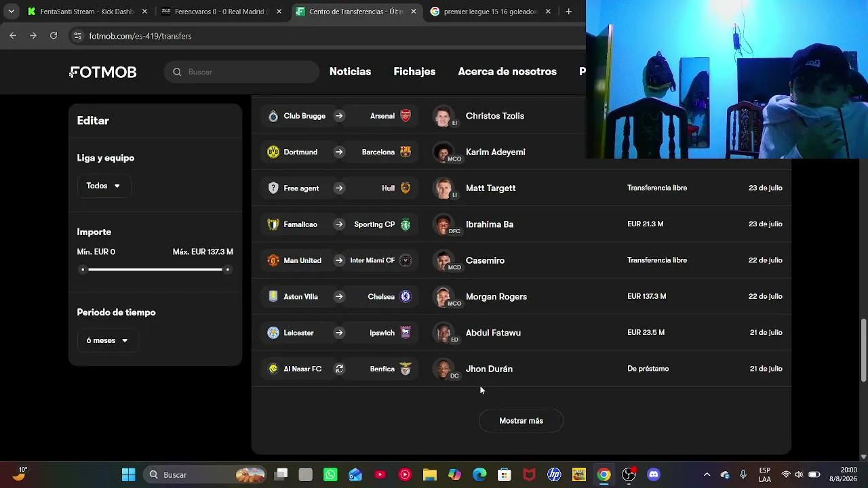
Task: Open WhatsApp from the taskbar
Action: click(x=330, y=474)
